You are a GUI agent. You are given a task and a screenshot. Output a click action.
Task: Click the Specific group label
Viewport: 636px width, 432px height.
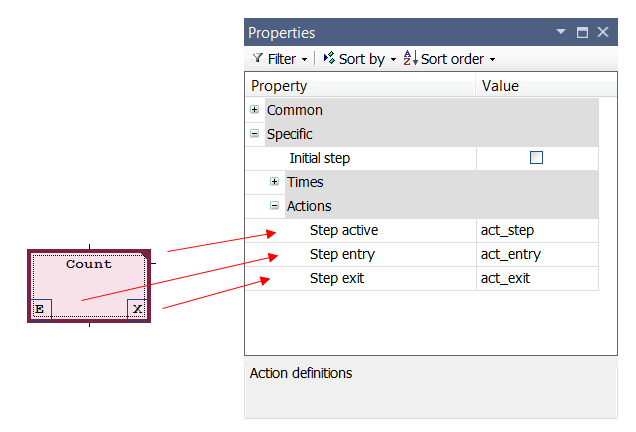(290, 134)
